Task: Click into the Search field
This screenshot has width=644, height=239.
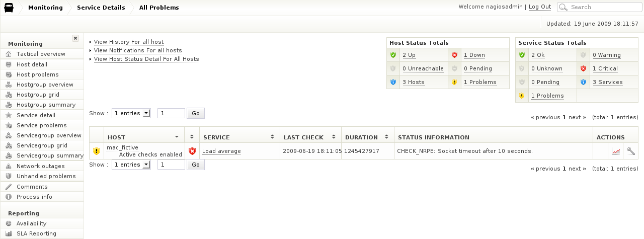Action: pyautogui.click(x=604, y=7)
